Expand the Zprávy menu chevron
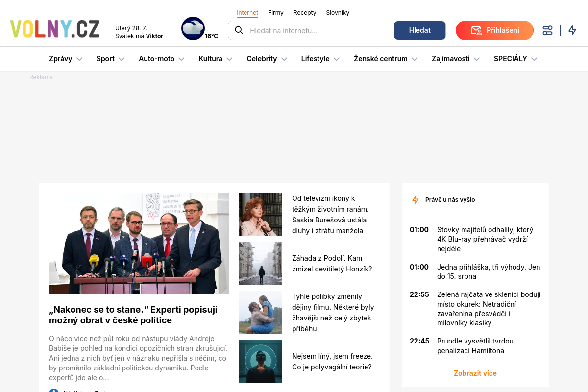Screen dimensions: 588x392 pos(79,59)
